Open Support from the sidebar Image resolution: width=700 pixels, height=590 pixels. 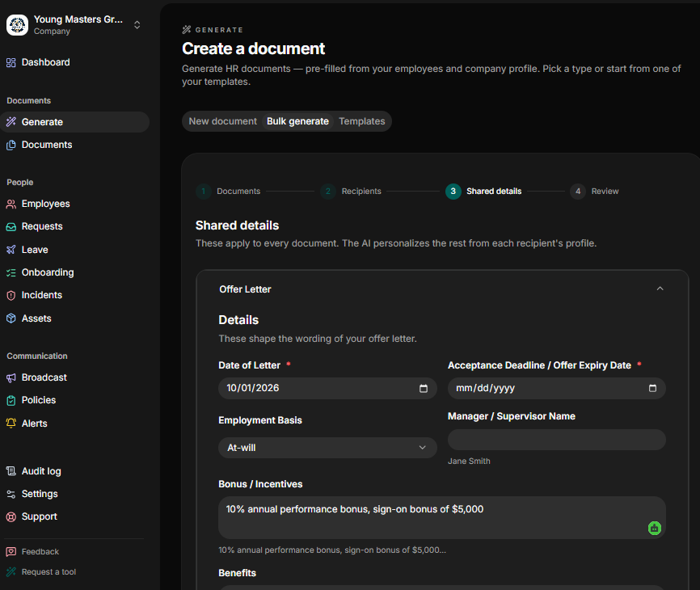coord(74,516)
